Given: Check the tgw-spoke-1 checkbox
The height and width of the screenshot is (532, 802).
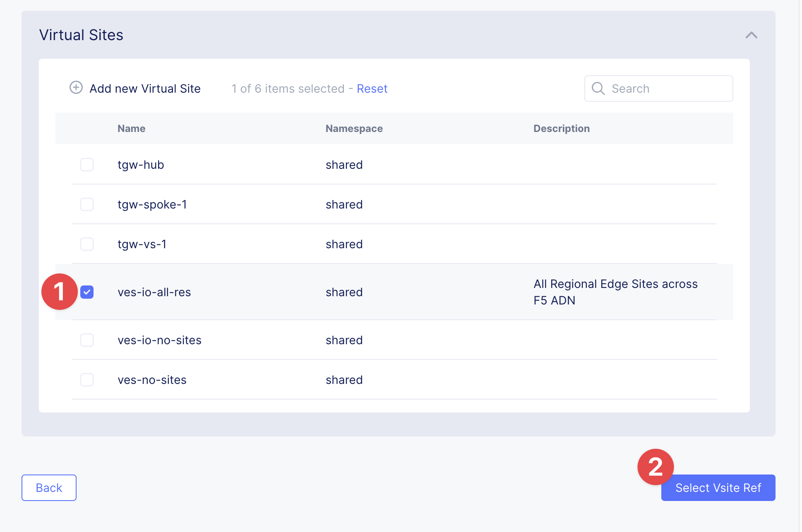Looking at the screenshot, I should tap(87, 204).
